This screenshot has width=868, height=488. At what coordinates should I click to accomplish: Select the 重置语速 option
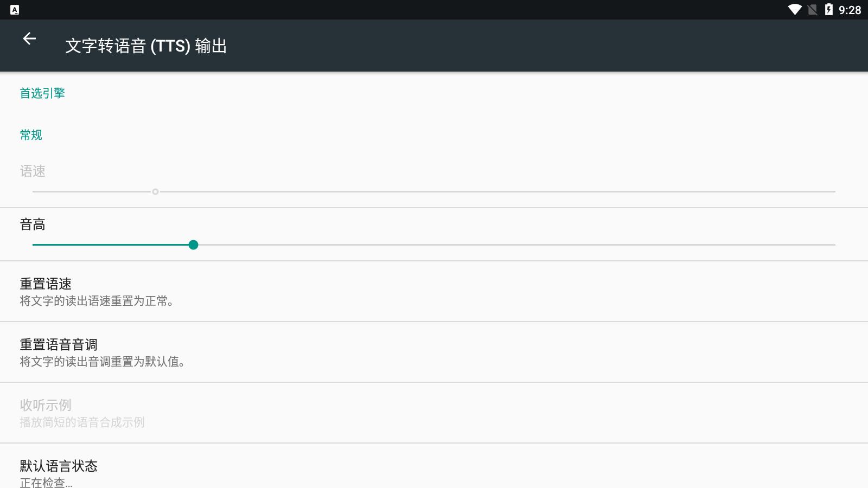click(x=434, y=292)
